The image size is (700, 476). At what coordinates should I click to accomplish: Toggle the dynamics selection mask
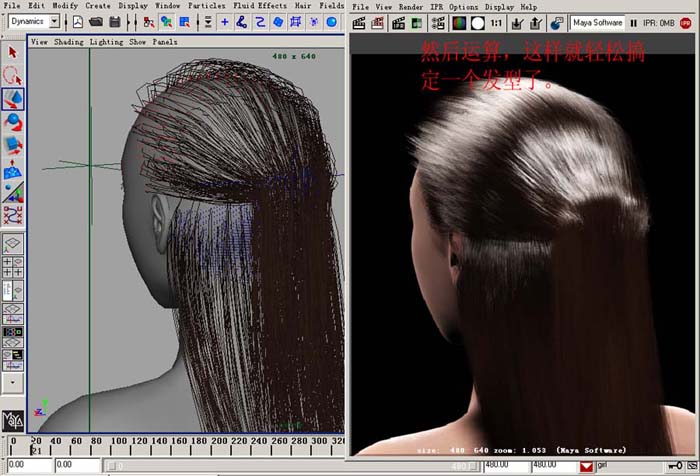(x=314, y=21)
